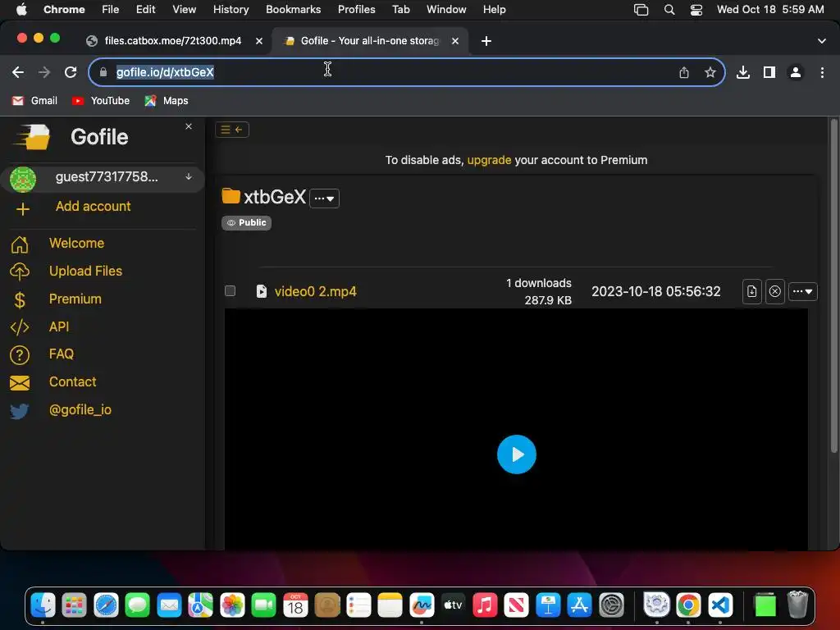840x630 pixels.
Task: Launch Finder from the Dock
Action: point(43,605)
